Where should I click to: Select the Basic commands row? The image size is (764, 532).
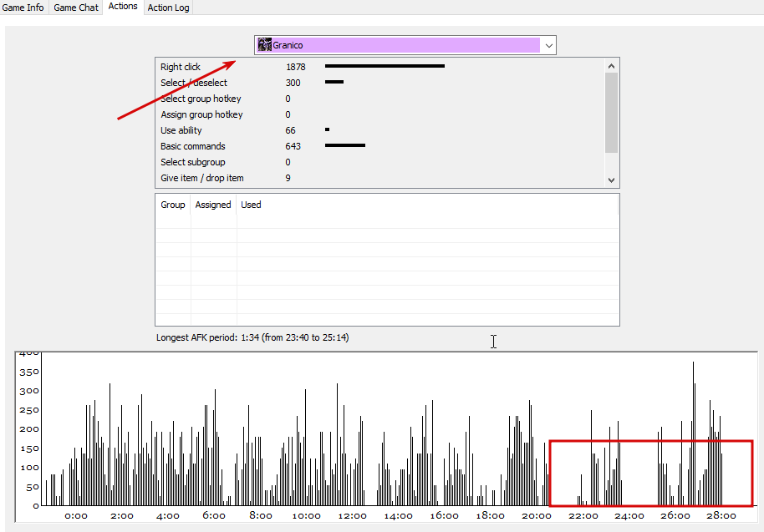coord(380,146)
